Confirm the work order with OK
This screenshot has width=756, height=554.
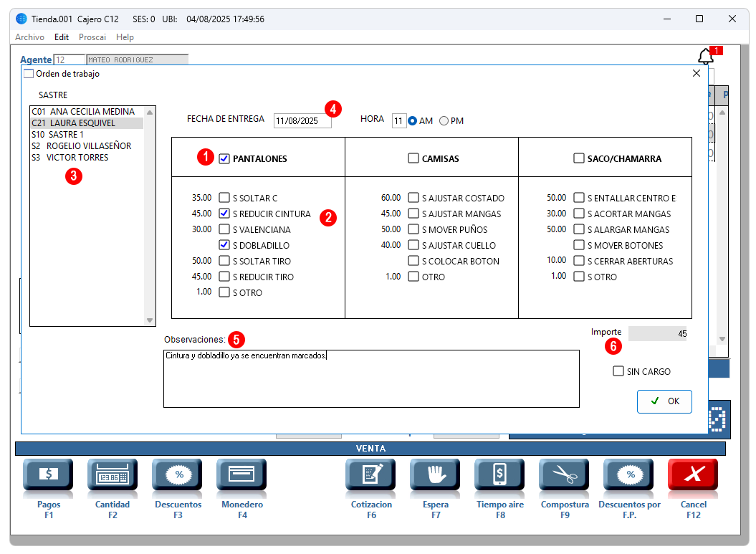664,401
